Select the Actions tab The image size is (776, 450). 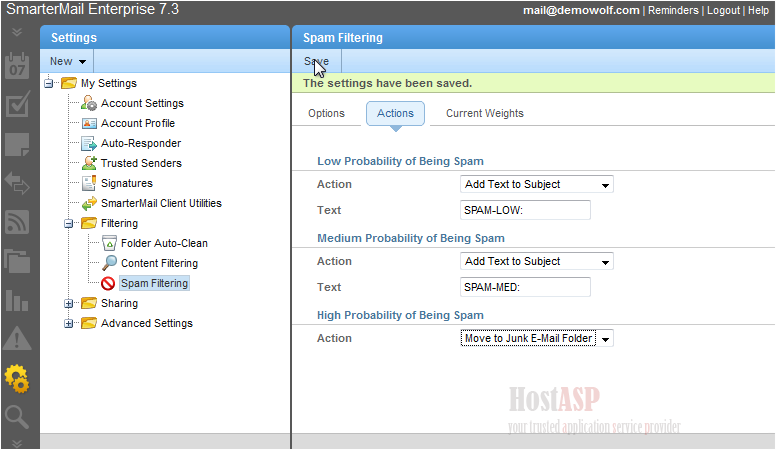point(395,113)
